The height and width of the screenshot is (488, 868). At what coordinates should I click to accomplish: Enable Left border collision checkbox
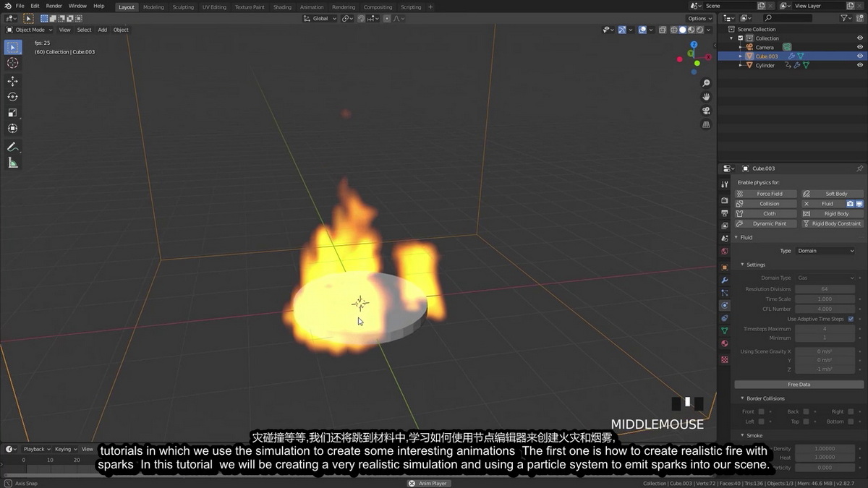click(x=760, y=421)
